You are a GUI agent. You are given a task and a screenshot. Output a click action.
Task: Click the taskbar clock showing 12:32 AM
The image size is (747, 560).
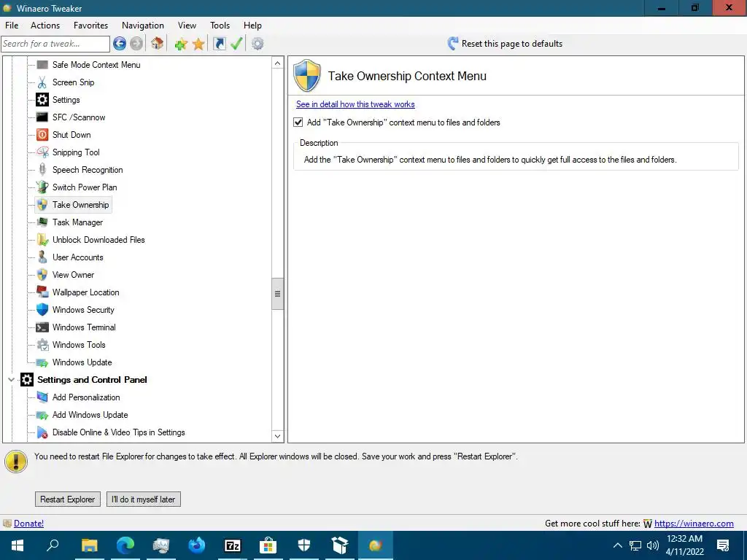pos(684,539)
